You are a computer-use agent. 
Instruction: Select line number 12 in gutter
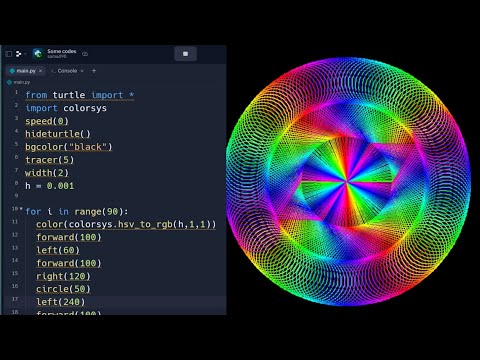point(15,235)
